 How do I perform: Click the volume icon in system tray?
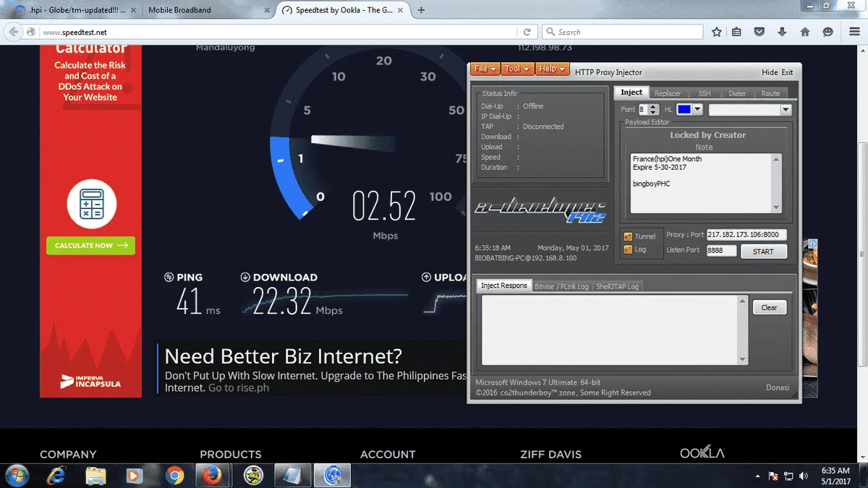point(804,476)
